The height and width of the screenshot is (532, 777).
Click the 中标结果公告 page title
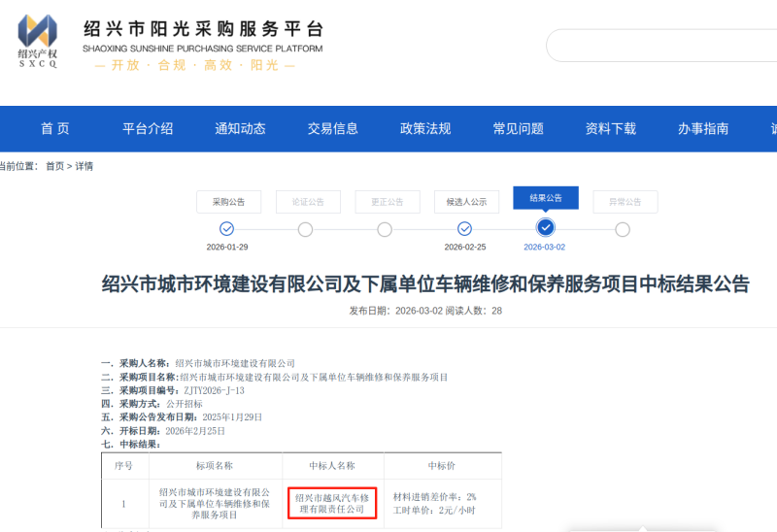pyautogui.click(x=425, y=284)
